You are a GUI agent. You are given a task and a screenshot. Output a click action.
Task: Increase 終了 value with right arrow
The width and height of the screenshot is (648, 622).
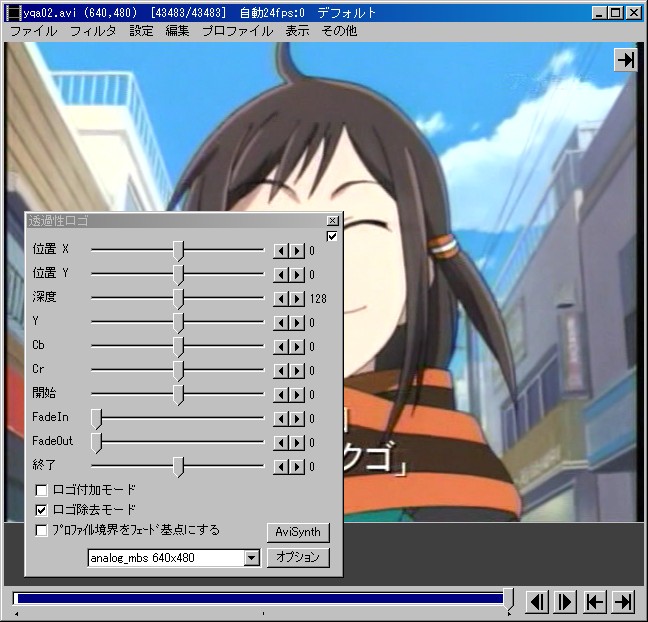tap(297, 466)
